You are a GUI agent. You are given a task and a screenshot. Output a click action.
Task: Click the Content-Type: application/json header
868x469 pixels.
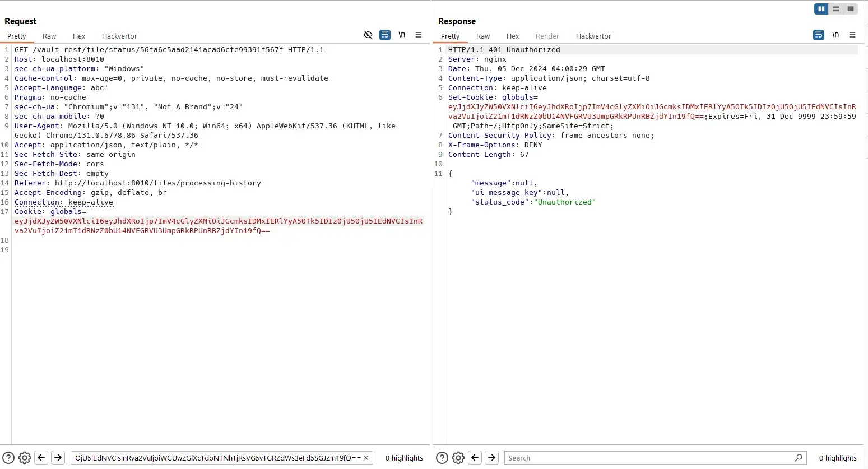point(549,78)
